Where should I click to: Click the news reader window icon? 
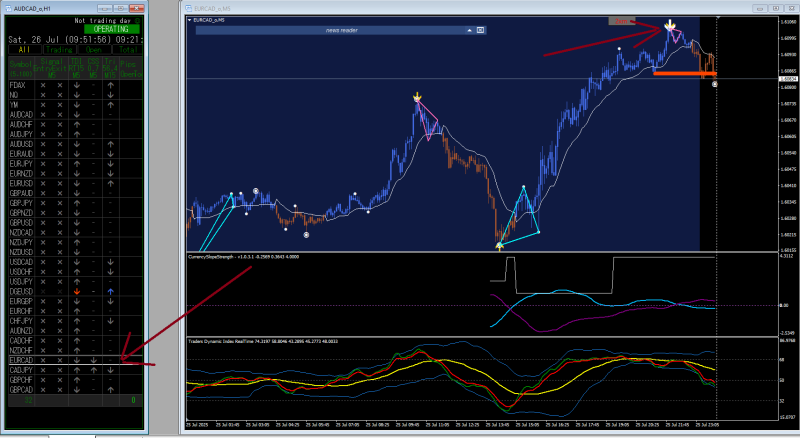pos(479,30)
